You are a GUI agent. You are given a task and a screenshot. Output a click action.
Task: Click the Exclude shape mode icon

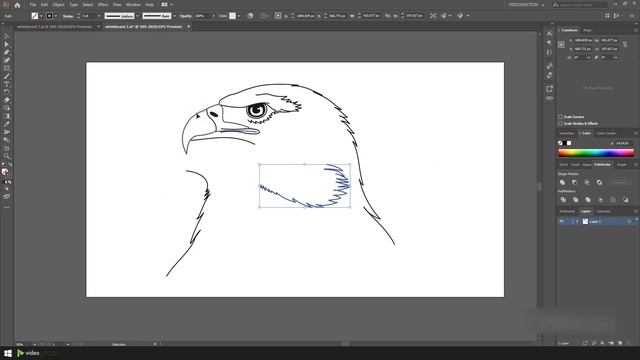599,182
